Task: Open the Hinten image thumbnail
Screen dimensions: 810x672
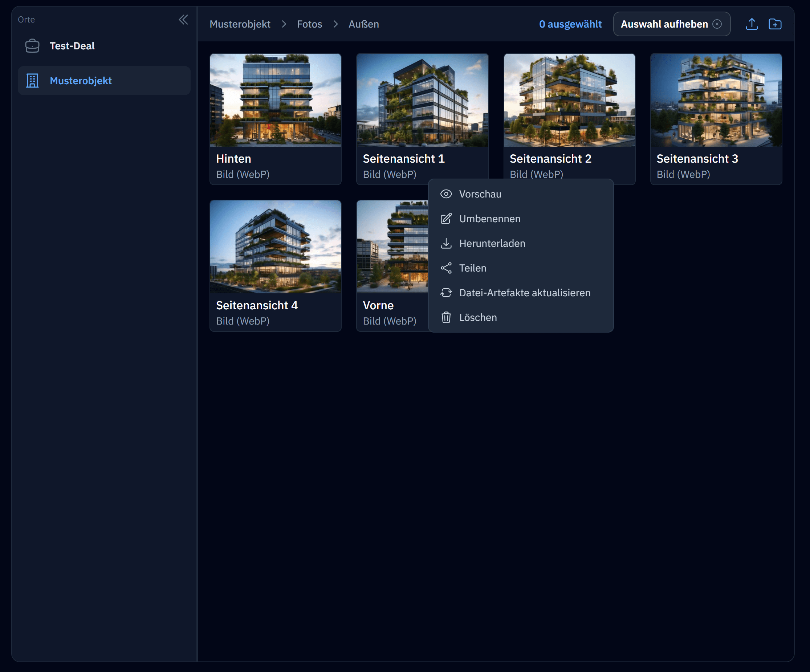Action: (276, 100)
